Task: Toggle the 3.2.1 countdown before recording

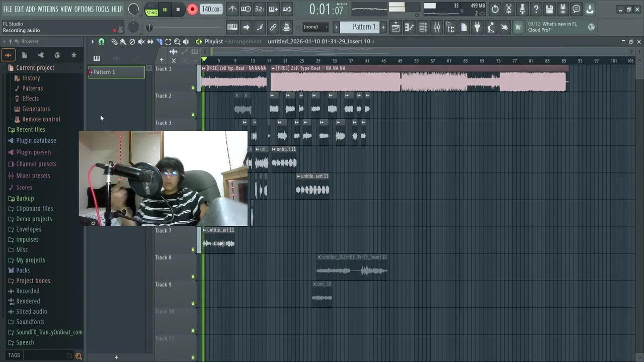Action: [260, 9]
